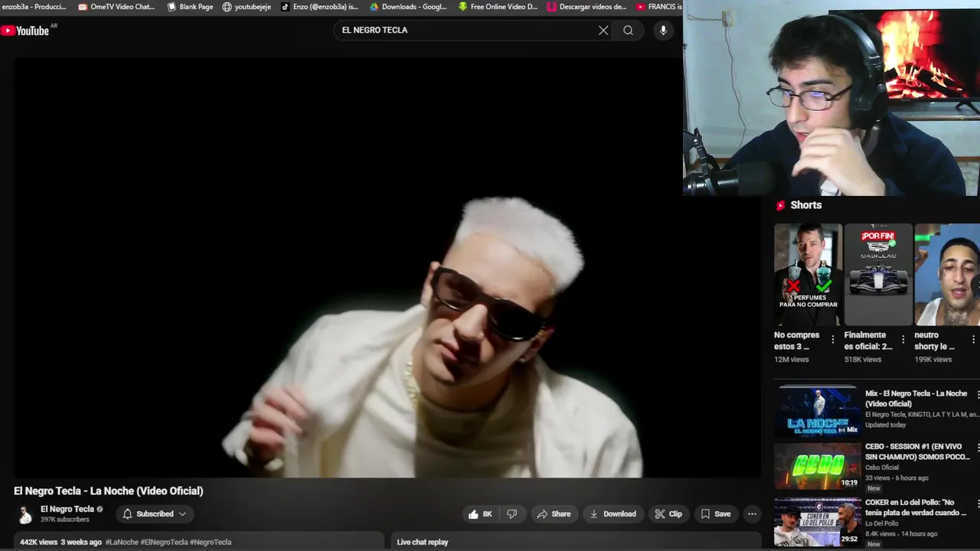Open Mix - El Negro Tecla La Noche thumbnail

(818, 411)
